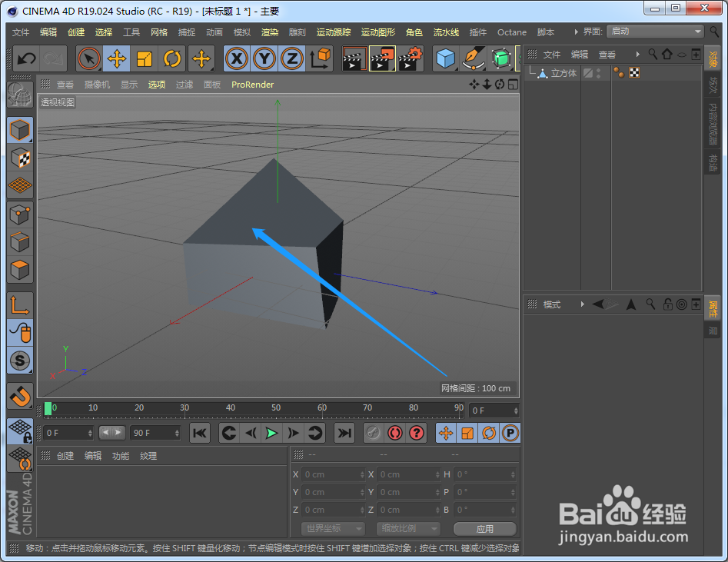Go to start of animation
The image size is (728, 562).
click(x=200, y=433)
